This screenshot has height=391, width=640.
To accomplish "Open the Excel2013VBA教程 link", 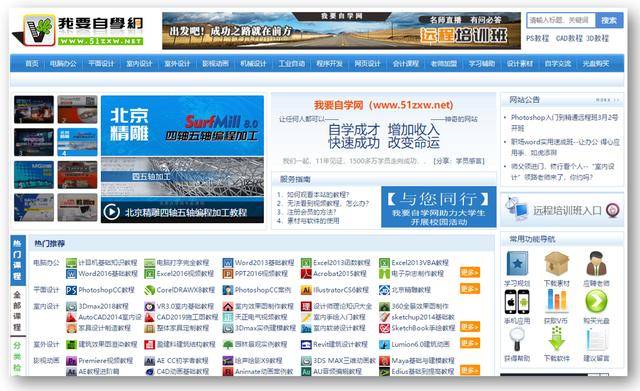I will coord(420,262).
